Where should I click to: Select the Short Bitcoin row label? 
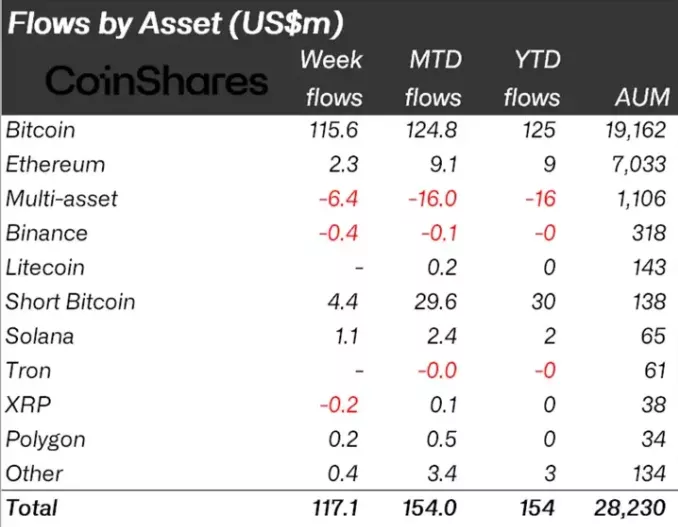click(70, 302)
